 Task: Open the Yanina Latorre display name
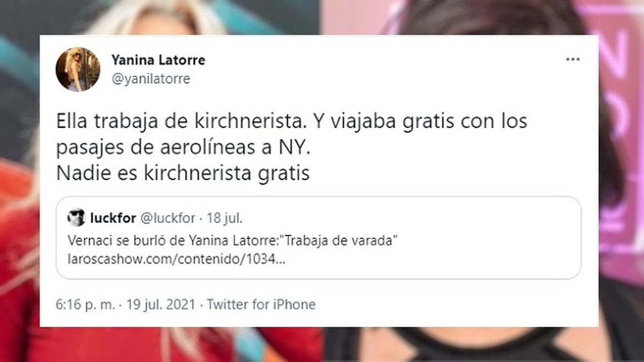[x=158, y=60]
